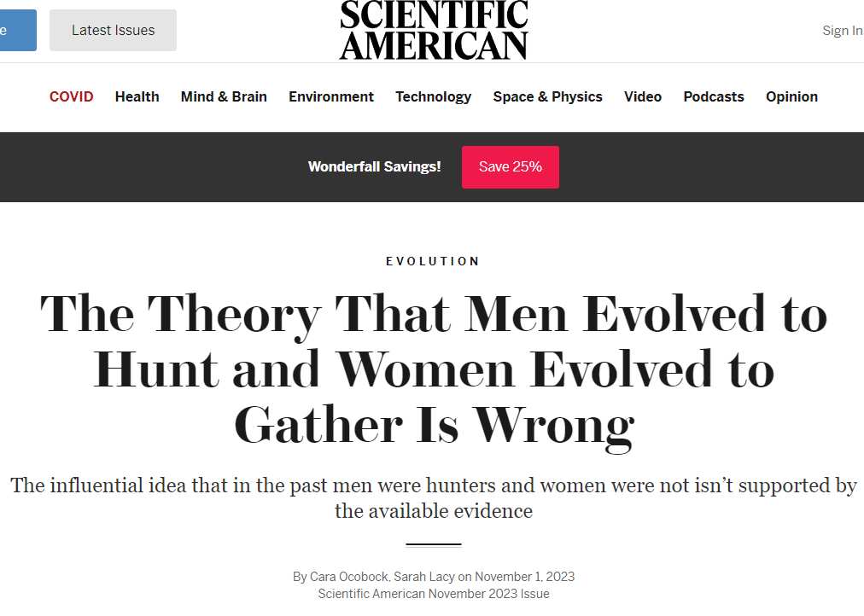Open the Latest Issues page

point(113,31)
